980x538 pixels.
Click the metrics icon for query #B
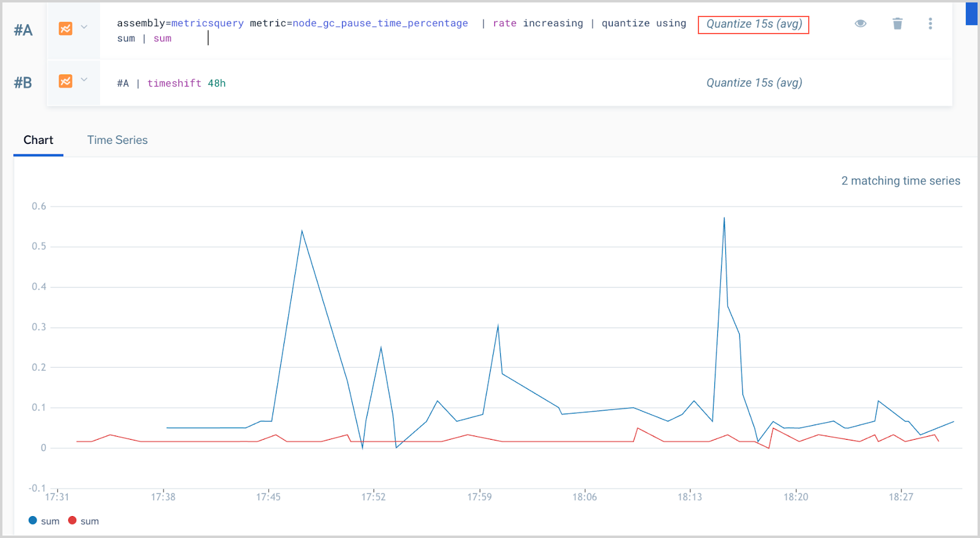coord(65,81)
